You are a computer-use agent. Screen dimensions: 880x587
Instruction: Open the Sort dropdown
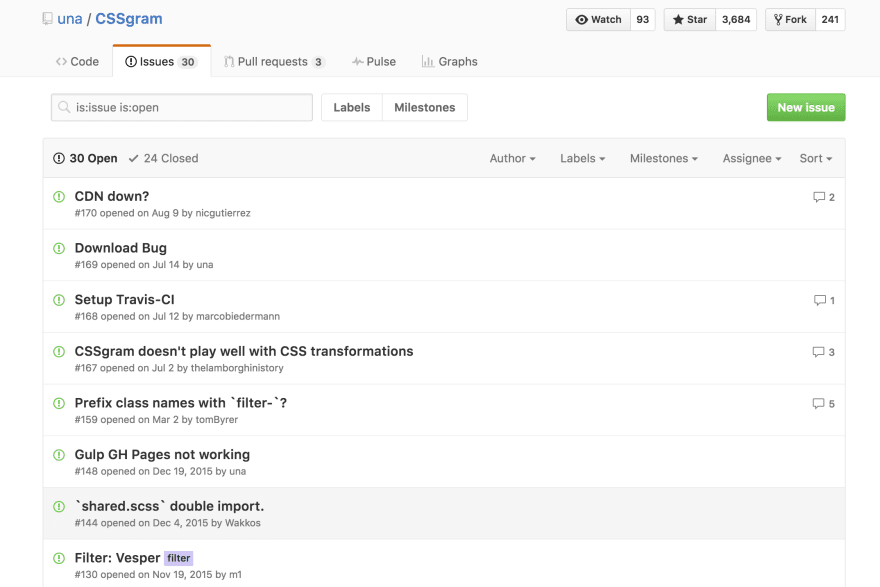(x=816, y=158)
